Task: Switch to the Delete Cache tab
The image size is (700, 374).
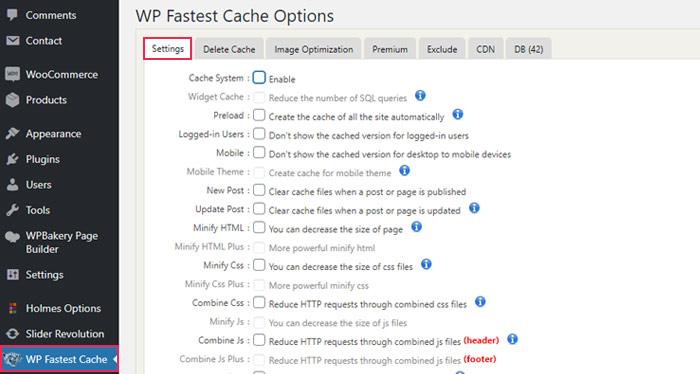Action: 229,49
